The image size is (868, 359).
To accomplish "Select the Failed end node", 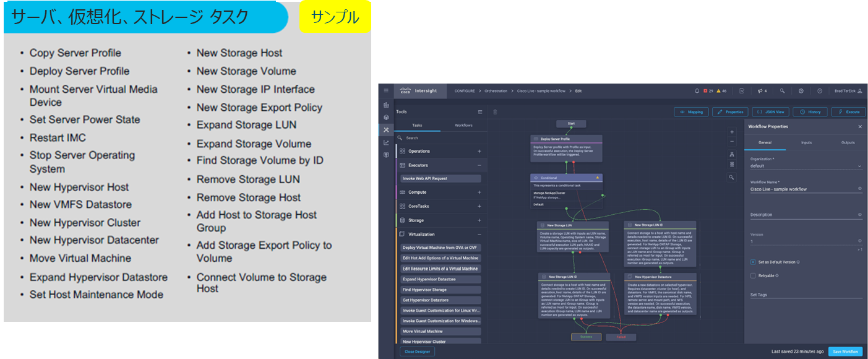I will [x=621, y=337].
